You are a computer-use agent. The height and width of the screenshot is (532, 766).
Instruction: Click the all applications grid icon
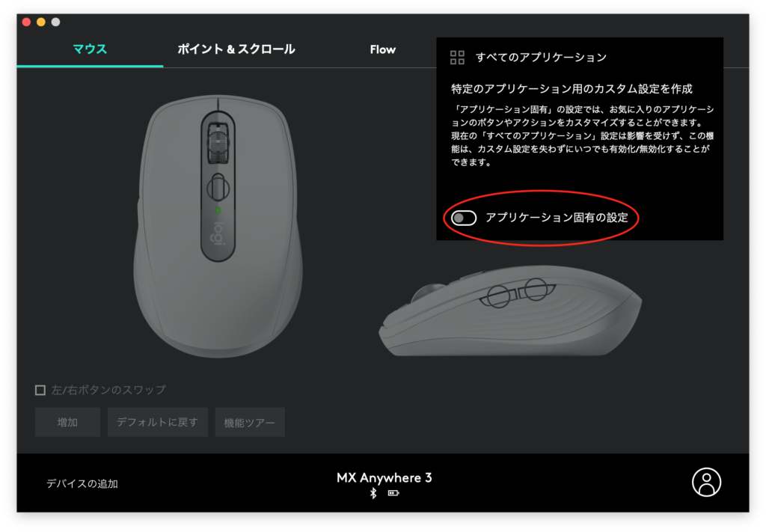pyautogui.click(x=457, y=57)
